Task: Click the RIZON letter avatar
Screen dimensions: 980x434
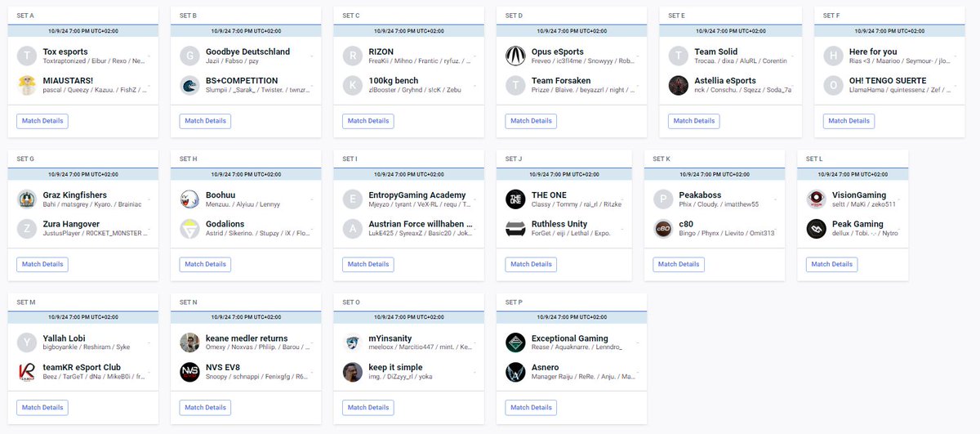Action: 353,56
